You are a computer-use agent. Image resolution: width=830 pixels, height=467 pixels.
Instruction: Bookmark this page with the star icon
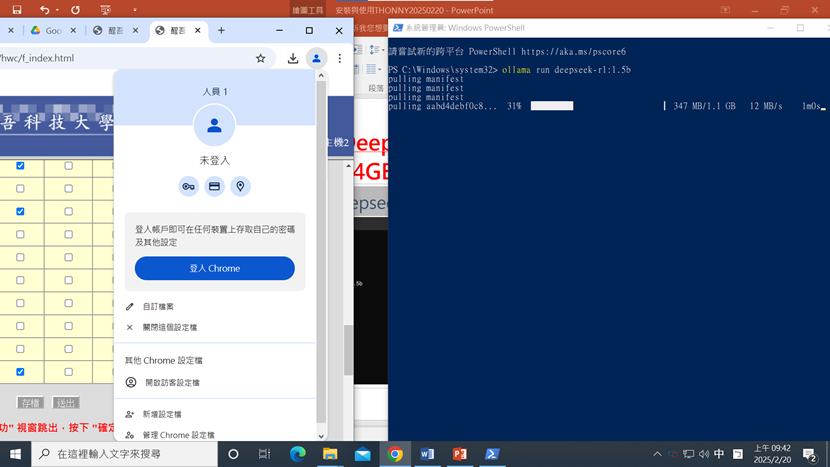pos(261,59)
